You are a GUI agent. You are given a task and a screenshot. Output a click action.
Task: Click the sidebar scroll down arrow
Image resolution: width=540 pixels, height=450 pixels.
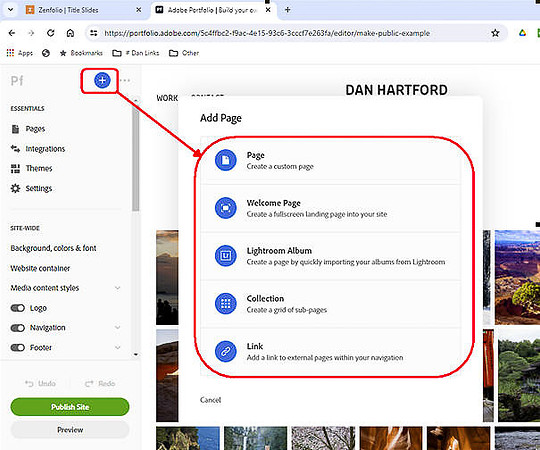(136, 354)
